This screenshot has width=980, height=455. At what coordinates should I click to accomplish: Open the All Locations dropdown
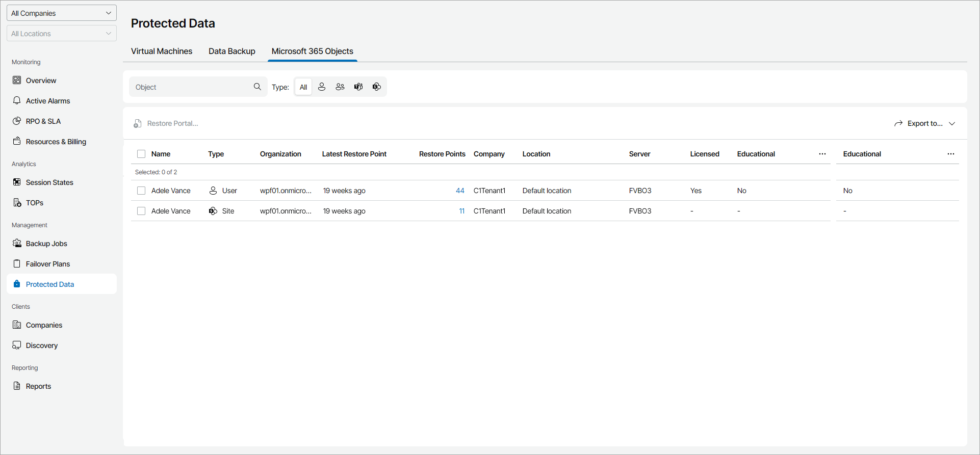point(62,34)
